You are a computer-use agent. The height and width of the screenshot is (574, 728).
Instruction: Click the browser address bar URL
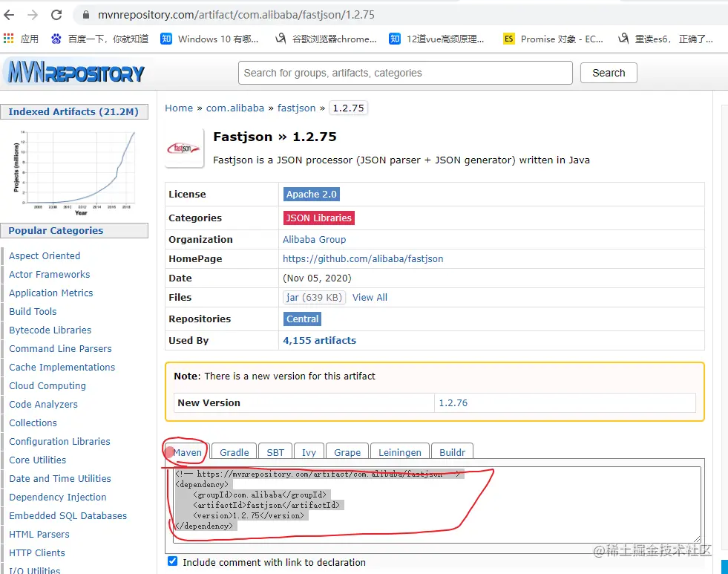point(236,15)
